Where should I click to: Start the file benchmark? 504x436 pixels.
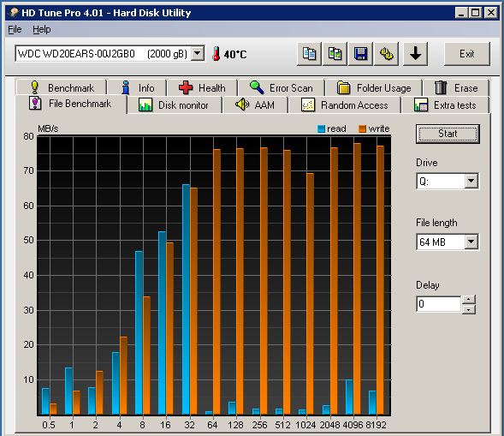tap(448, 134)
